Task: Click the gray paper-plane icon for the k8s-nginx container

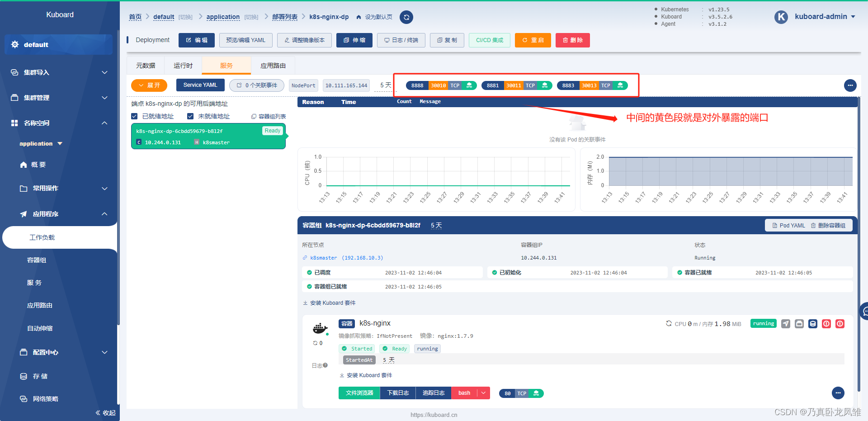Action: pos(786,324)
